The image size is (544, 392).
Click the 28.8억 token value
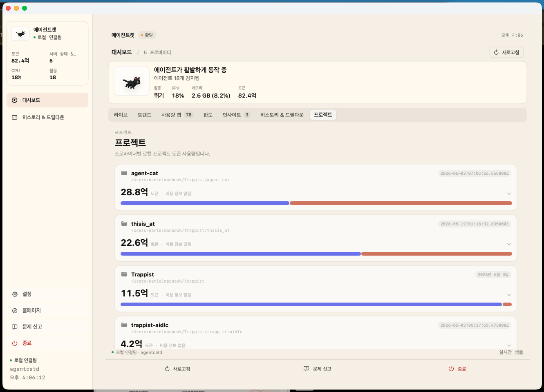tap(134, 192)
